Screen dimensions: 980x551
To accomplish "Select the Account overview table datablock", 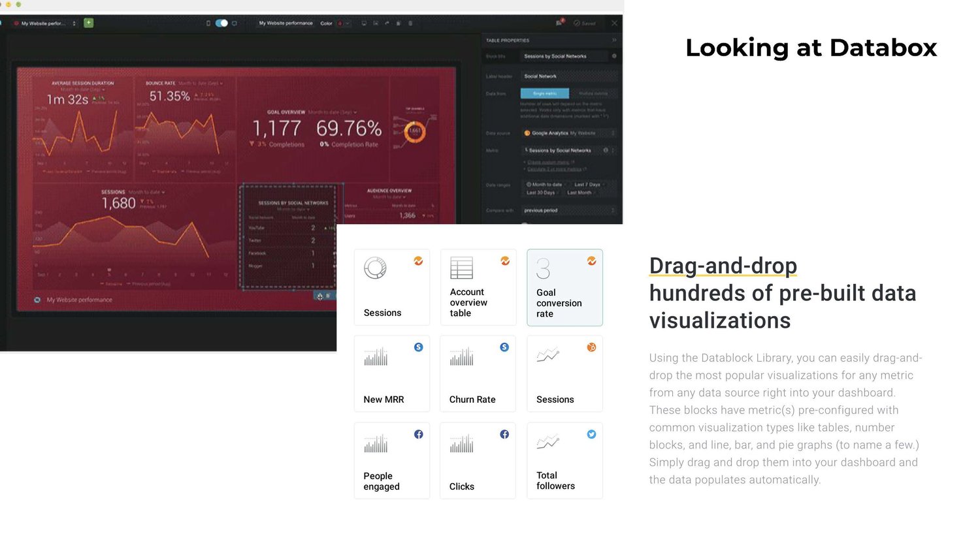I will pyautogui.click(x=478, y=287).
